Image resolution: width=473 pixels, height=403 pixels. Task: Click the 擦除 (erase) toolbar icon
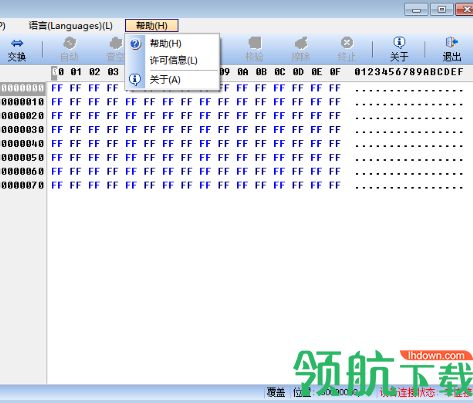pos(301,50)
